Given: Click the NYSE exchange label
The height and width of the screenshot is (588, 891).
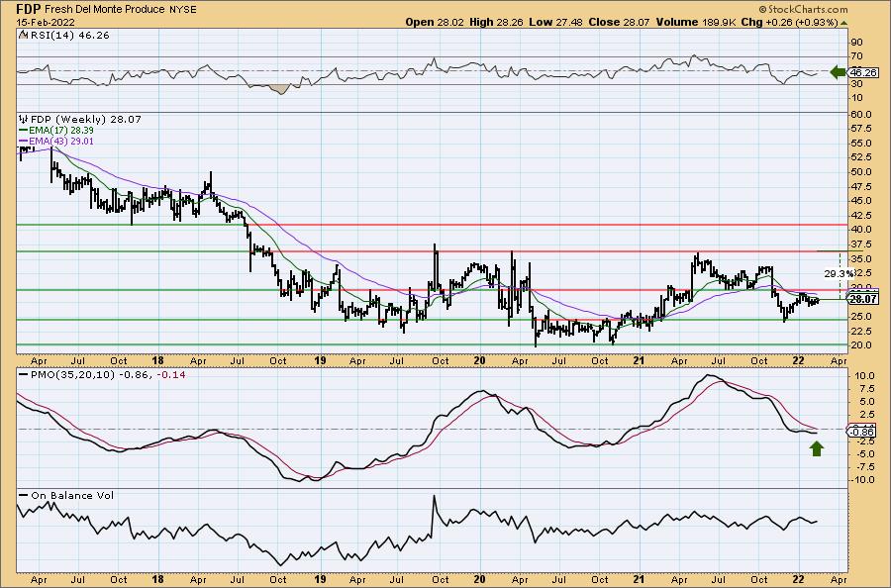Looking at the screenshot, I should pyautogui.click(x=181, y=10).
